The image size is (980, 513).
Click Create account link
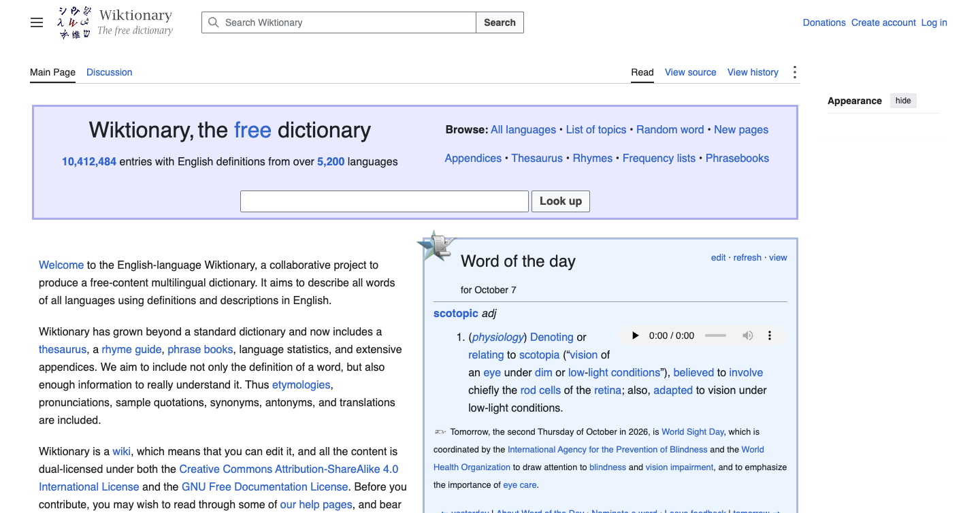pos(883,22)
